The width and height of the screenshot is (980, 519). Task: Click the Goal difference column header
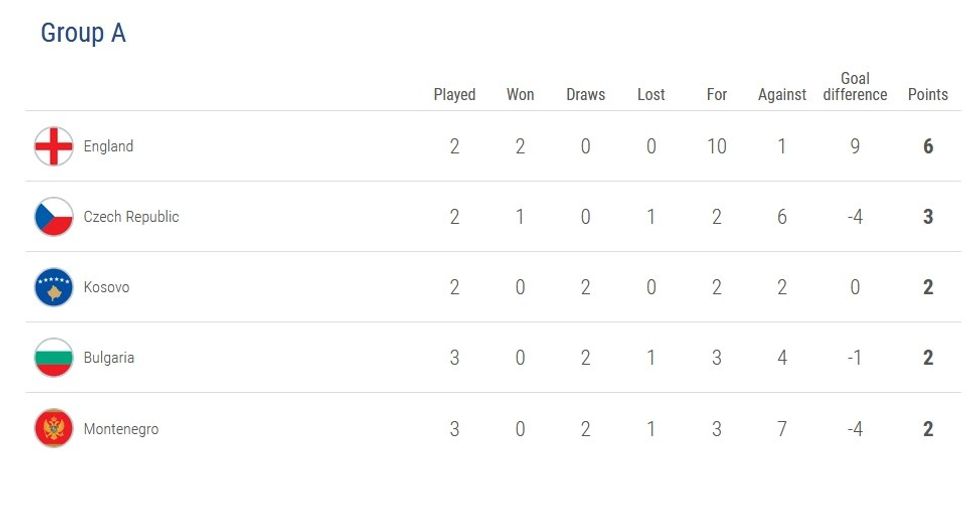tap(855, 87)
